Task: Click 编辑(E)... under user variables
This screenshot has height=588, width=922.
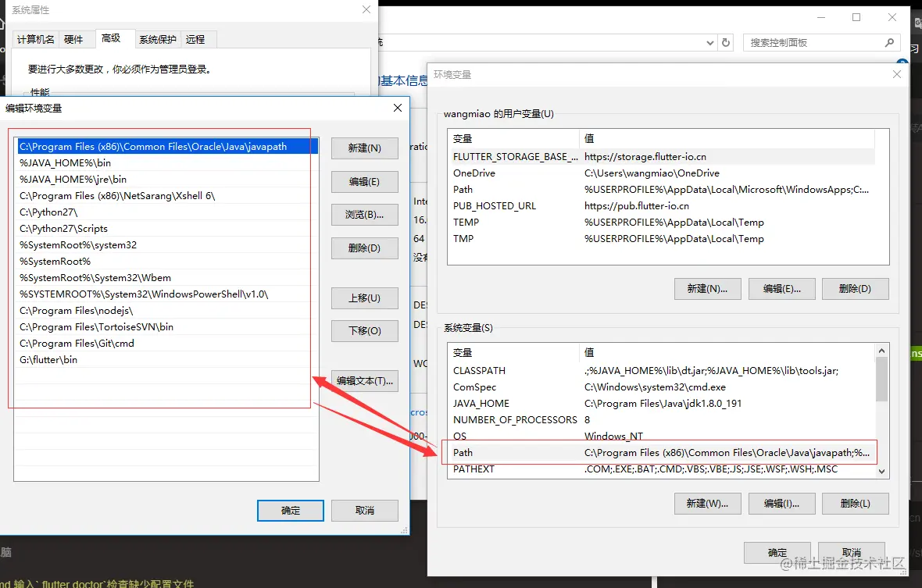Action: pyautogui.click(x=782, y=288)
